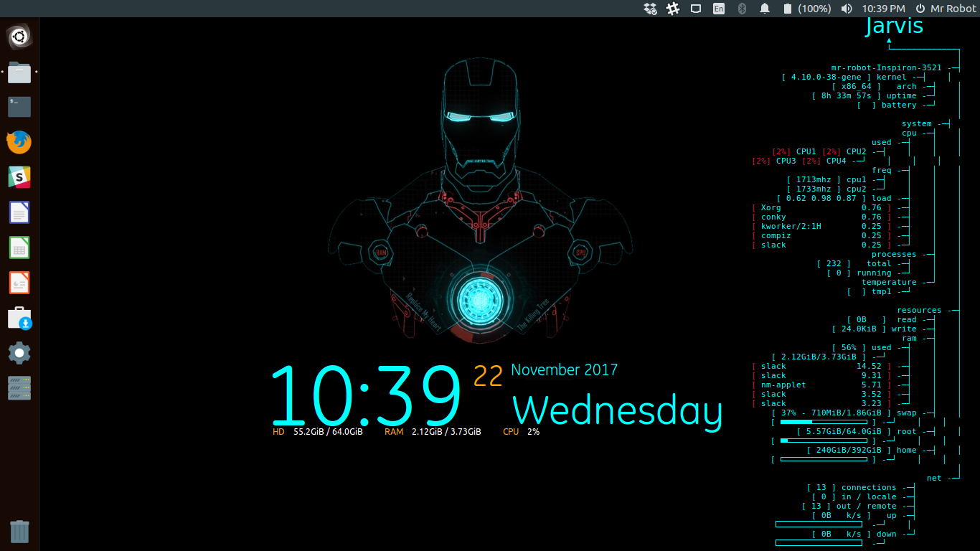Screen dimensions: 980x551
Task: Open the Files manager from the launcher
Action: click(19, 72)
